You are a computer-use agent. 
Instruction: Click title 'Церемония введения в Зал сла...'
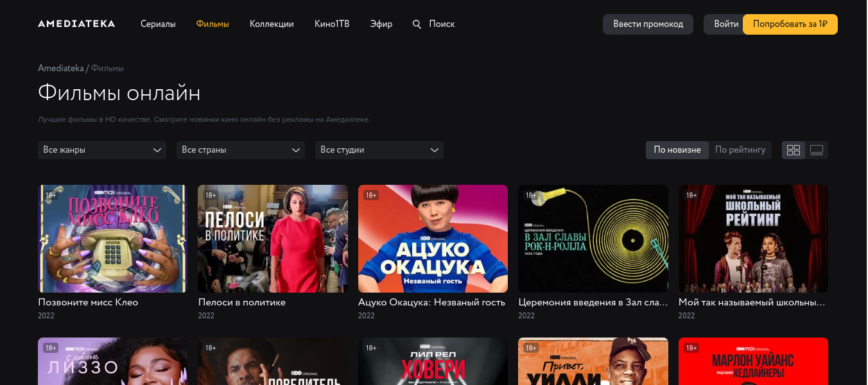593,302
